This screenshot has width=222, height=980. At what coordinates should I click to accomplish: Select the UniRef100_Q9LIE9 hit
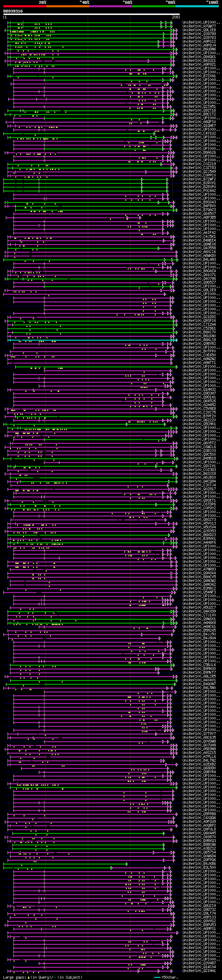(x=199, y=290)
